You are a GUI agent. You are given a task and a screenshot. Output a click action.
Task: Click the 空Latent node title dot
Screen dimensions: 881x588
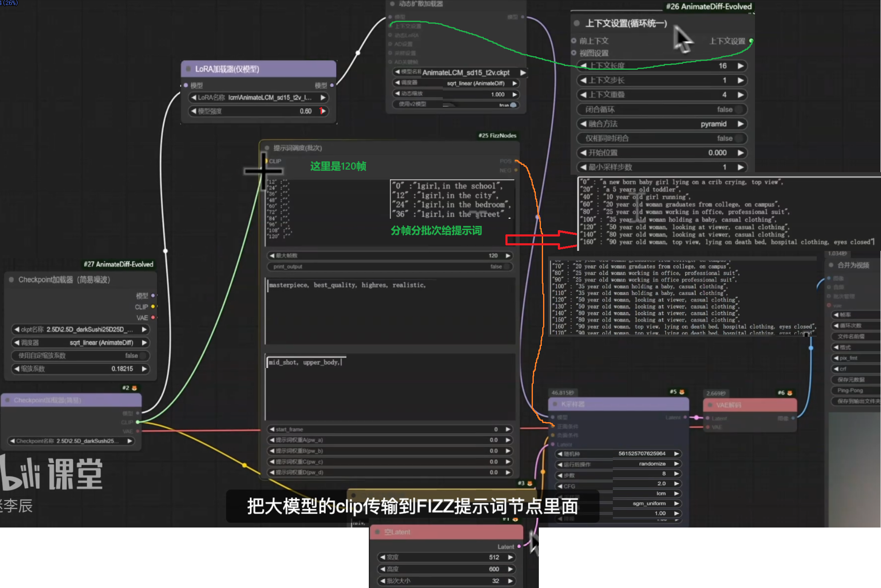pos(377,532)
